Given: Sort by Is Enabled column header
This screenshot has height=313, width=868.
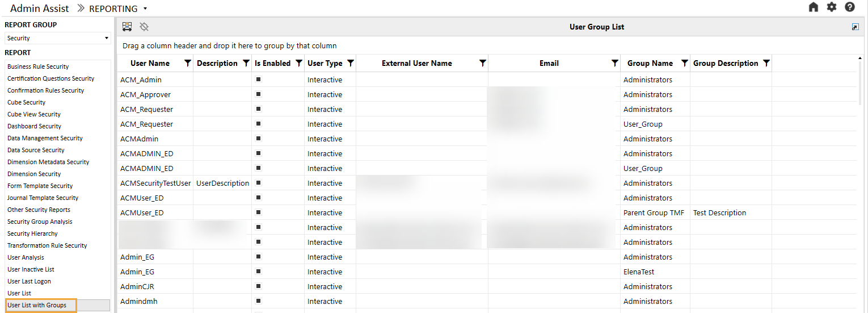Looking at the screenshot, I should click(272, 63).
